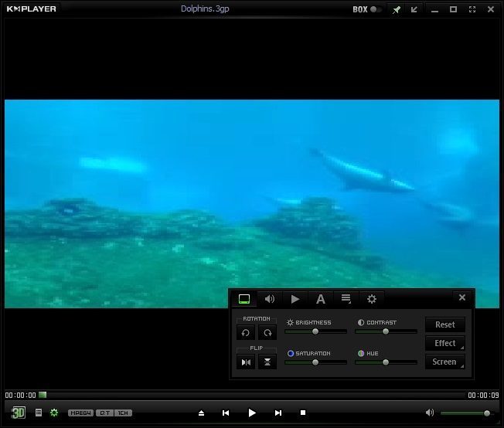The image size is (504, 428).
Task: Stop playback
Action: coord(303,413)
